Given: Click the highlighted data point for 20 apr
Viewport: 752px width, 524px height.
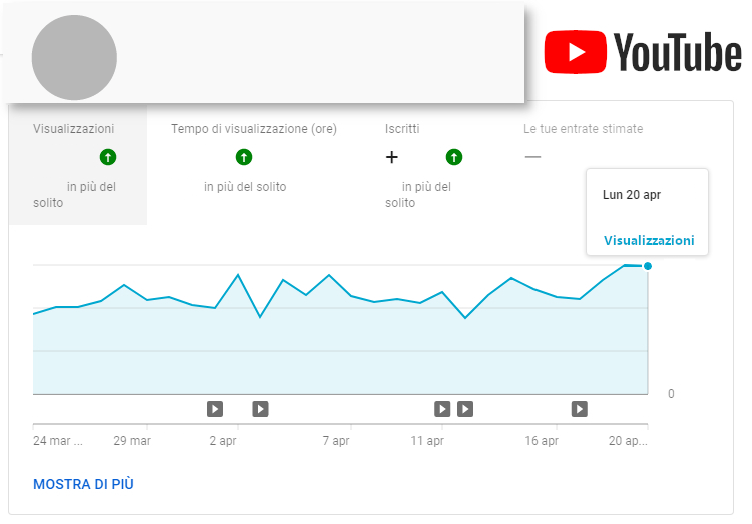Looking at the screenshot, I should point(648,266).
